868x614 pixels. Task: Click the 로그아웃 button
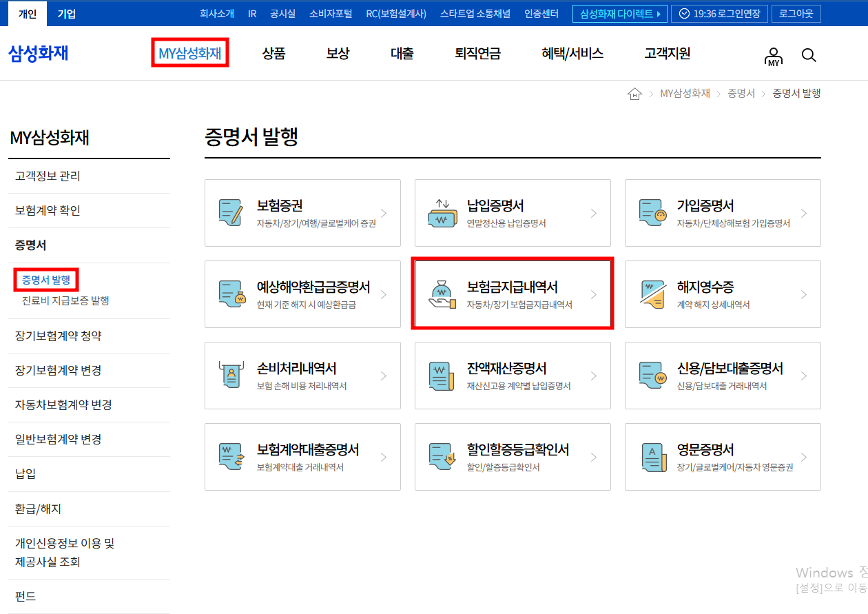[796, 14]
